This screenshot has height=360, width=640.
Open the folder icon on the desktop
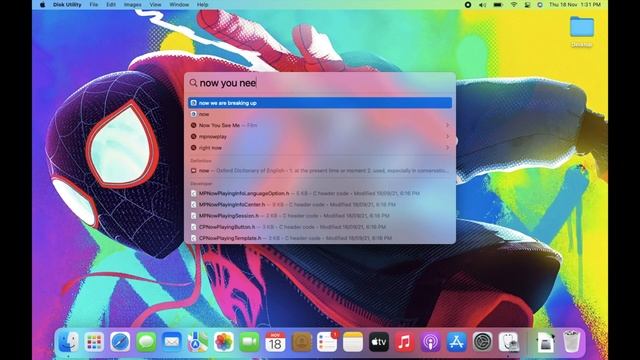[x=582, y=28]
